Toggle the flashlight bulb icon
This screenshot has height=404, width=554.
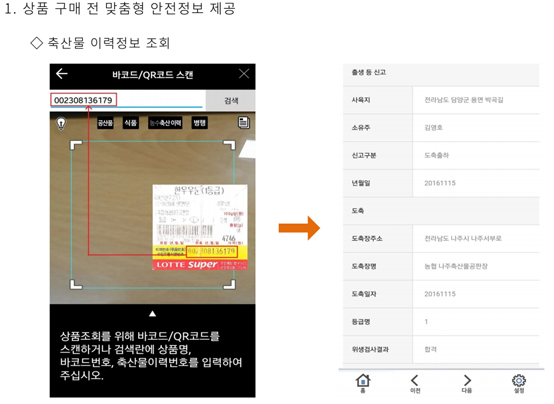point(61,123)
